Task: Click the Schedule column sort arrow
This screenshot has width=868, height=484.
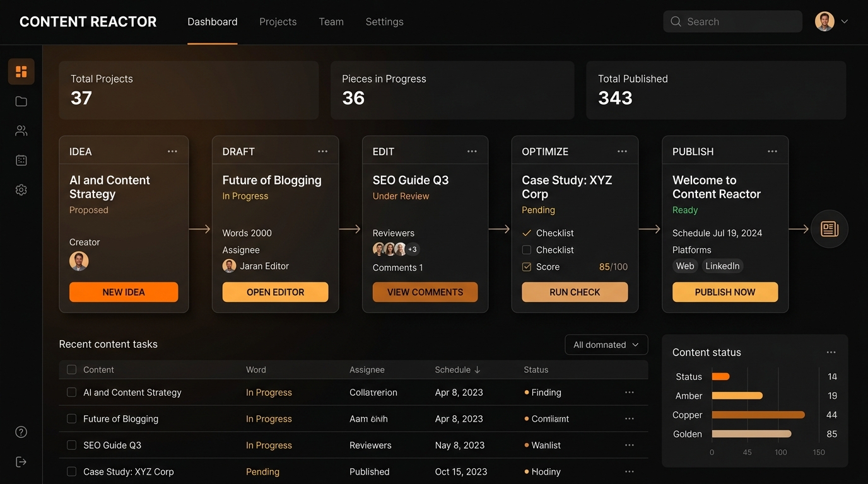Action: click(x=478, y=370)
